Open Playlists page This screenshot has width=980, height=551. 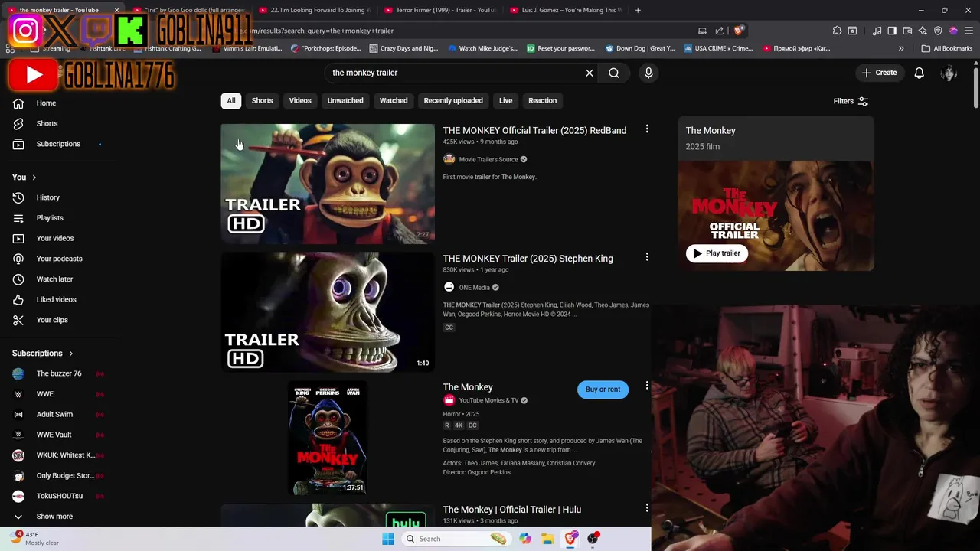click(50, 218)
